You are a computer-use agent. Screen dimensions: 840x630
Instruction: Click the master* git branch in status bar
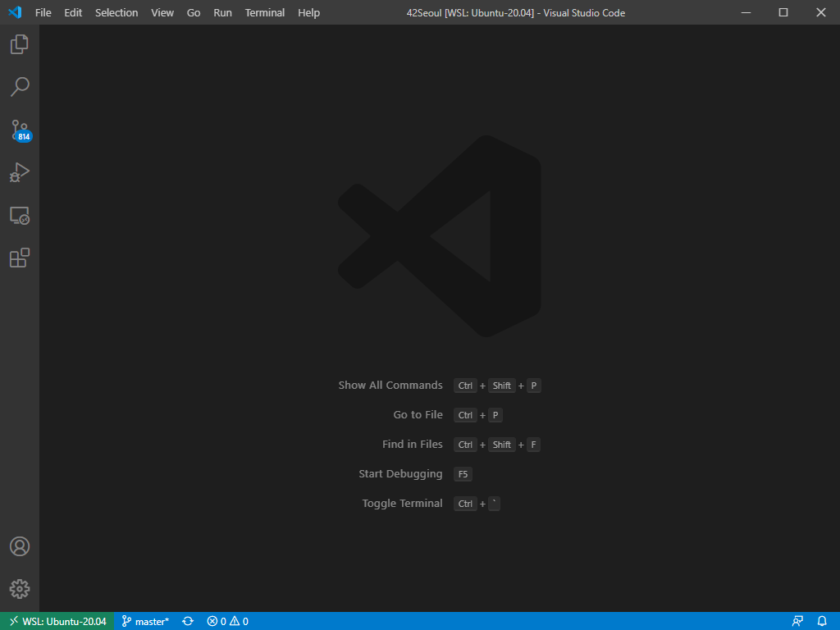(145, 622)
